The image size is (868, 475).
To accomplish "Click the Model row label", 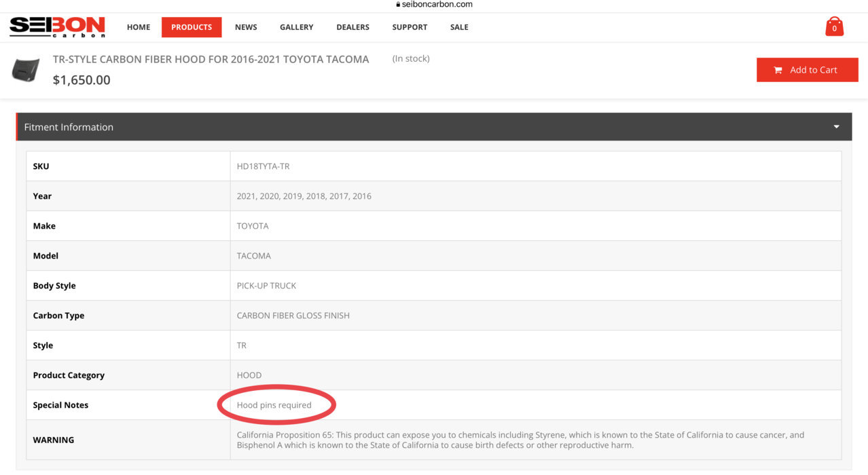I will [x=46, y=256].
